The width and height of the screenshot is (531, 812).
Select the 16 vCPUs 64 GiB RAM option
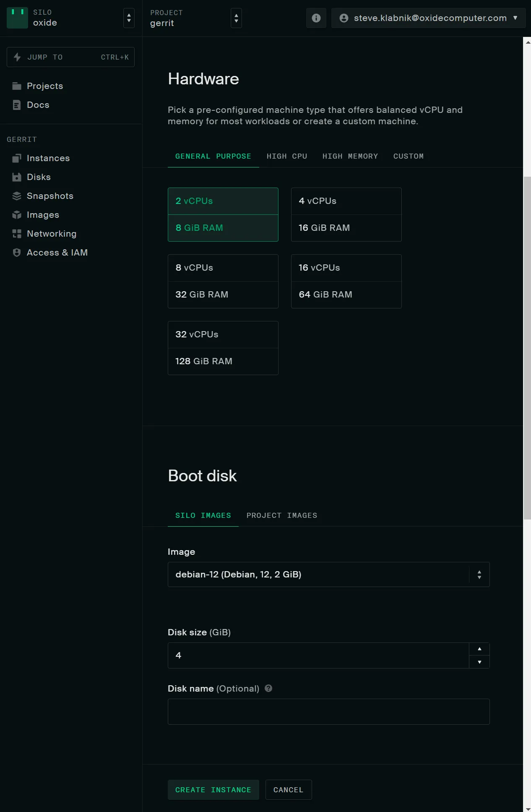click(x=346, y=281)
